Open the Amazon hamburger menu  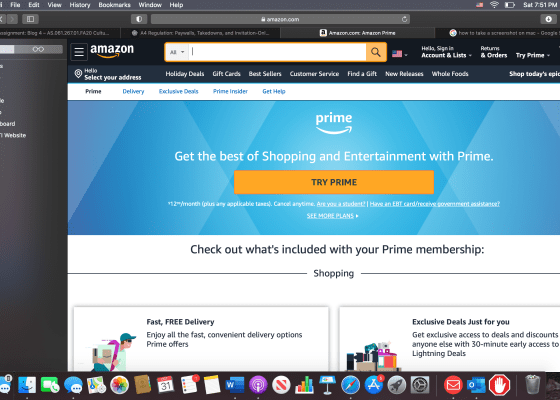point(79,52)
